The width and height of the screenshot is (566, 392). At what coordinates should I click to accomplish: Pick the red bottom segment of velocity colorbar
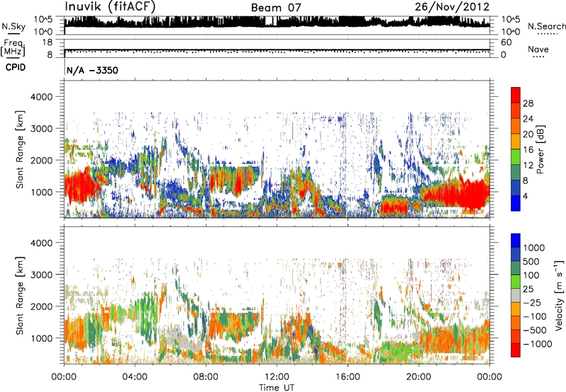point(516,350)
